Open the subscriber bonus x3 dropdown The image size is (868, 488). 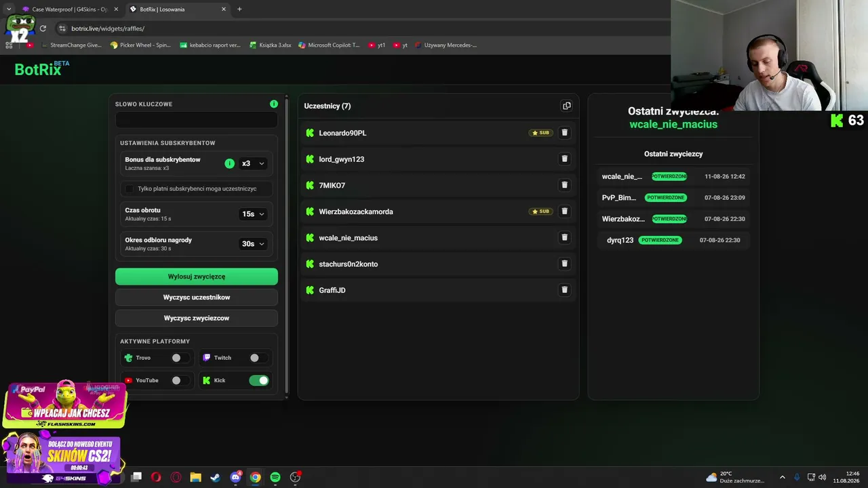(253, 163)
